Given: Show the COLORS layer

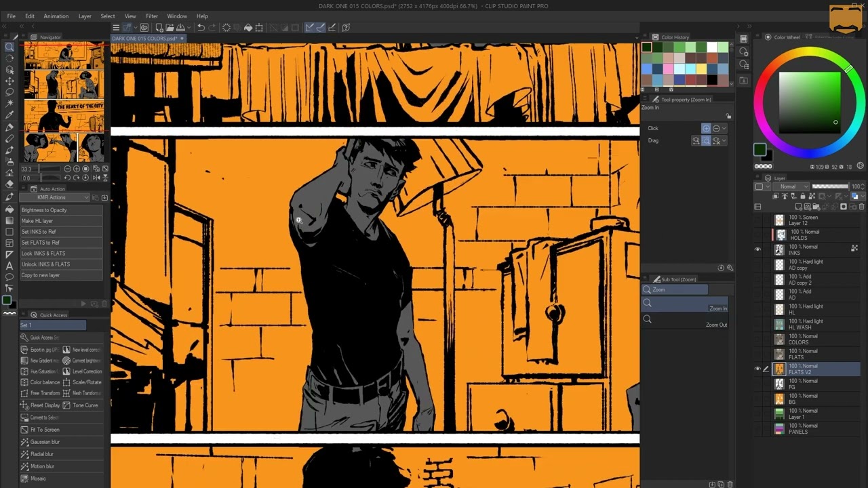Looking at the screenshot, I should tap(757, 339).
